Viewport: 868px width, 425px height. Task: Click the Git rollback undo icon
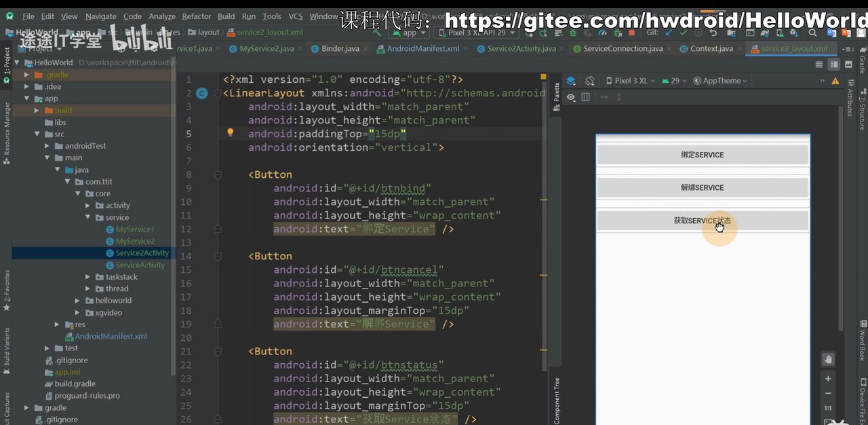pyautogui.click(x=713, y=33)
